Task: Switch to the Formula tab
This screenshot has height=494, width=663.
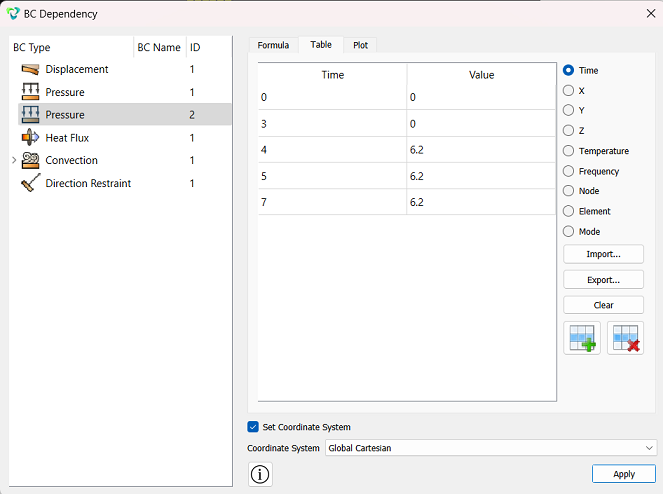Action: (273, 45)
